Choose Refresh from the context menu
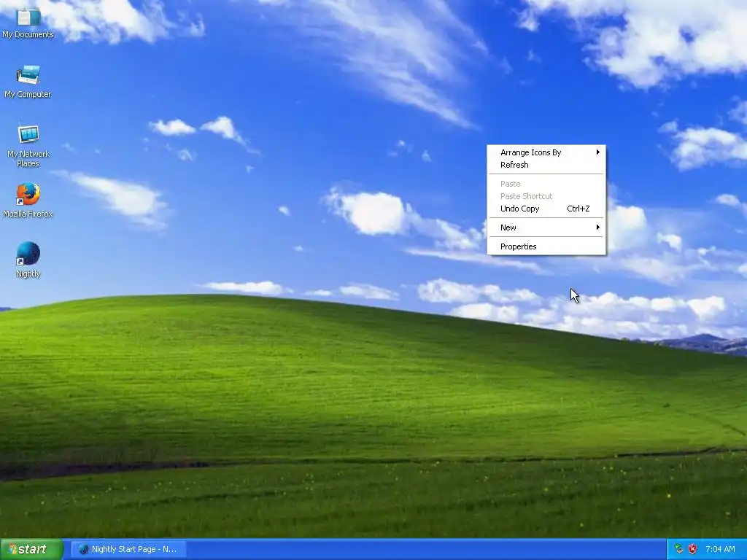747x560 pixels. coord(546,165)
